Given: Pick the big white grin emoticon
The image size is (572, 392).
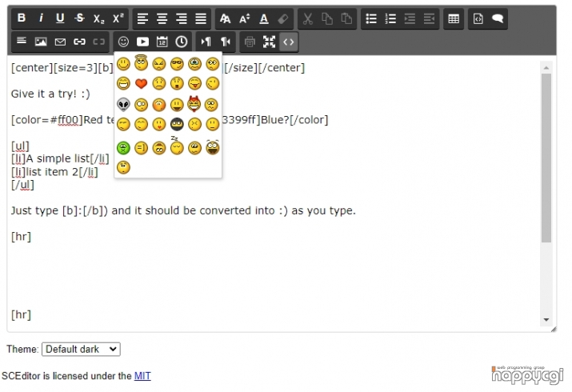Looking at the screenshot, I should (123, 83).
